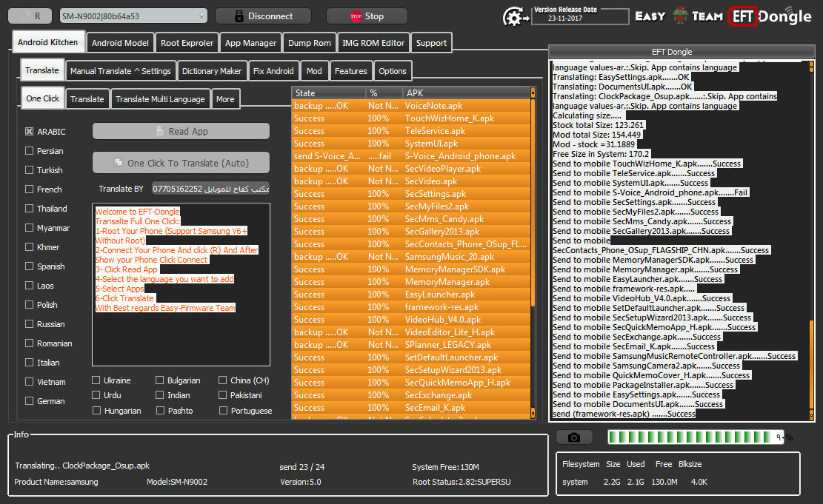Switch to Manual Translate ^ Settings tab

click(x=120, y=71)
